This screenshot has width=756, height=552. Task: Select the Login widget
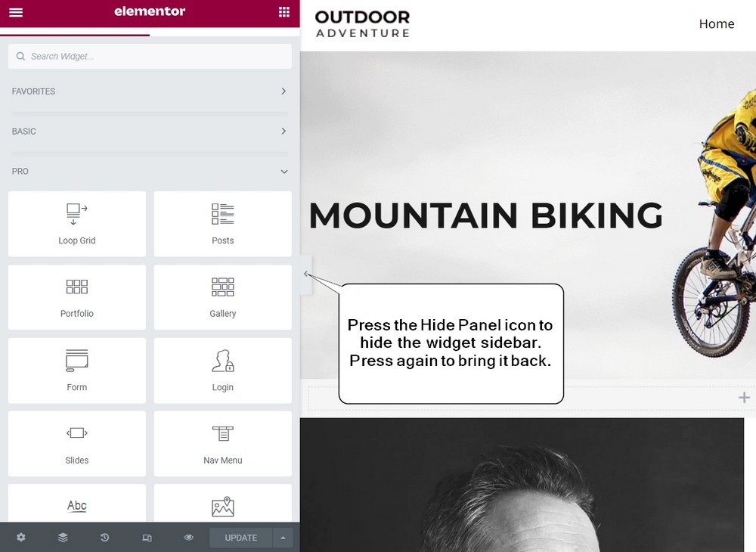[x=222, y=371]
